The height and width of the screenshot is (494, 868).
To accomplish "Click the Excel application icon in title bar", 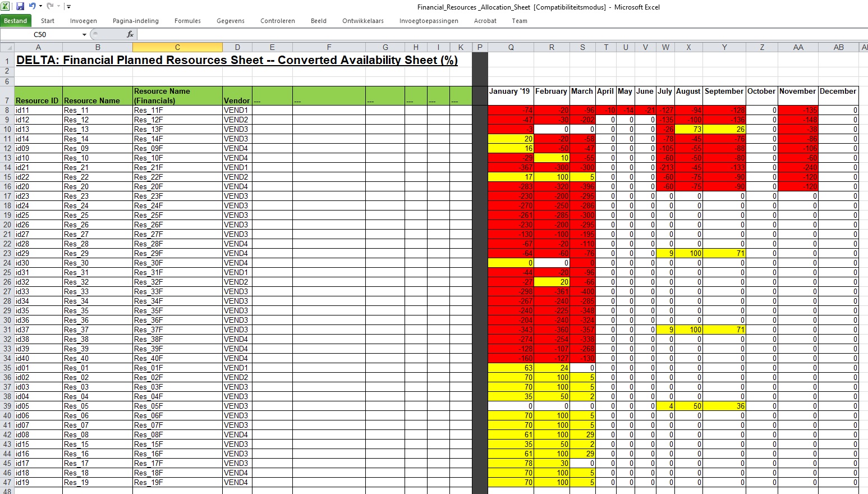I will pos(6,7).
